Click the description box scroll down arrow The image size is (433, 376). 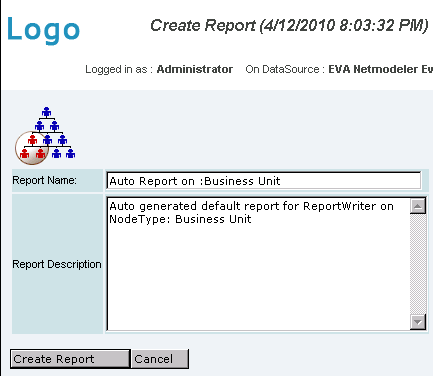[418, 322]
